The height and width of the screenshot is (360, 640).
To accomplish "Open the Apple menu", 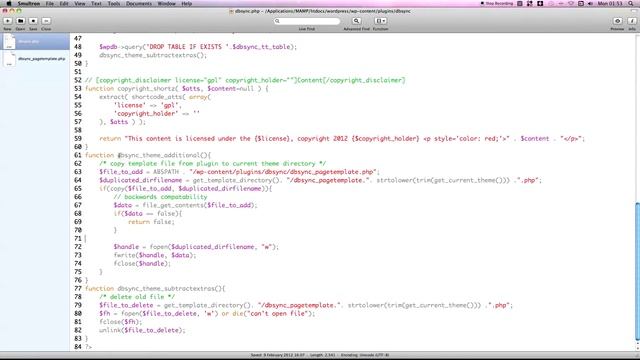I will coord(8,3).
